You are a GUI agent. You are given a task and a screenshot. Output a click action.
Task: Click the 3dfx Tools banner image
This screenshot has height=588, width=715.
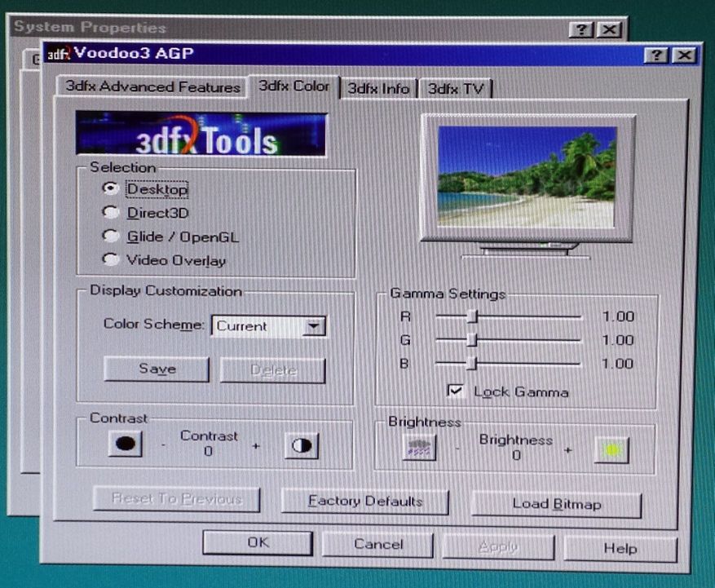(201, 133)
